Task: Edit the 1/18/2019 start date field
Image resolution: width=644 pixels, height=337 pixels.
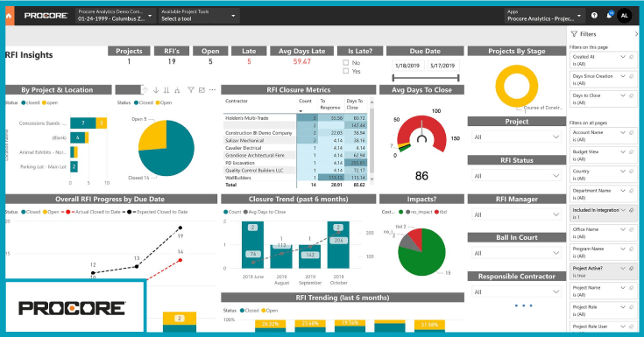Action: pos(407,66)
